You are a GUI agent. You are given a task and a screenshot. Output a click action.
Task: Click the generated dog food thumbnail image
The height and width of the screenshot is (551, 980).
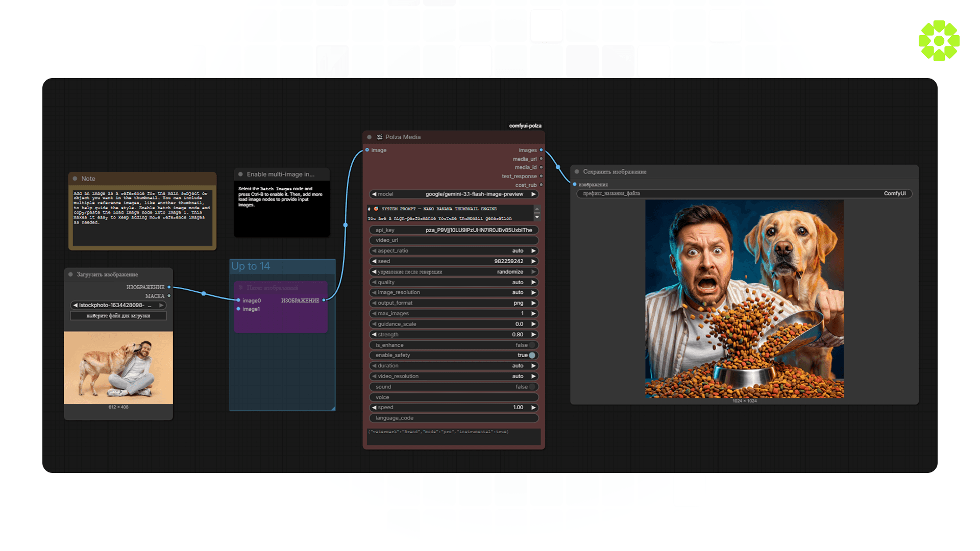(744, 299)
